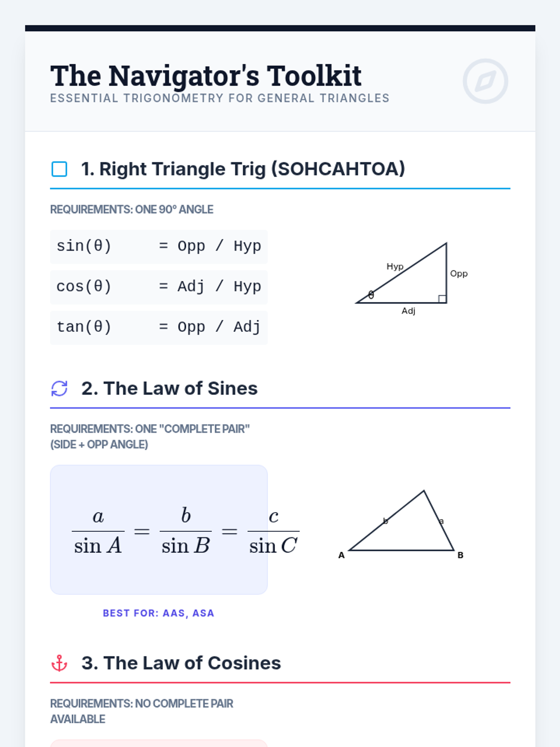Click the a over sin A fraction
Image resolution: width=560 pixels, height=747 pixels.
[x=98, y=531]
